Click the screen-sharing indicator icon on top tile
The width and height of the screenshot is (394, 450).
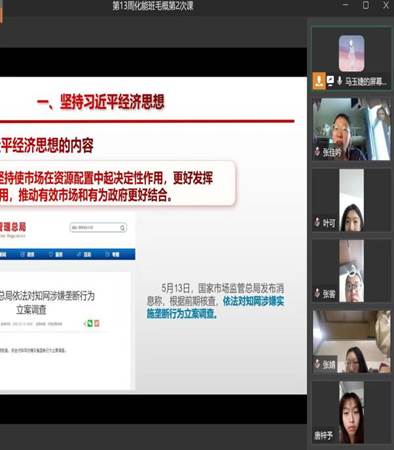pyautogui.click(x=330, y=81)
